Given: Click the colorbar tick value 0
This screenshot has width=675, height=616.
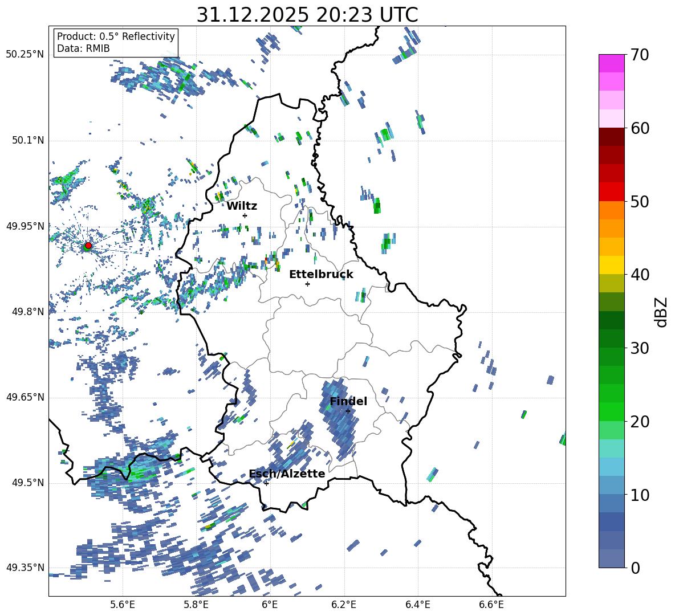Looking at the screenshot, I should coord(636,568).
